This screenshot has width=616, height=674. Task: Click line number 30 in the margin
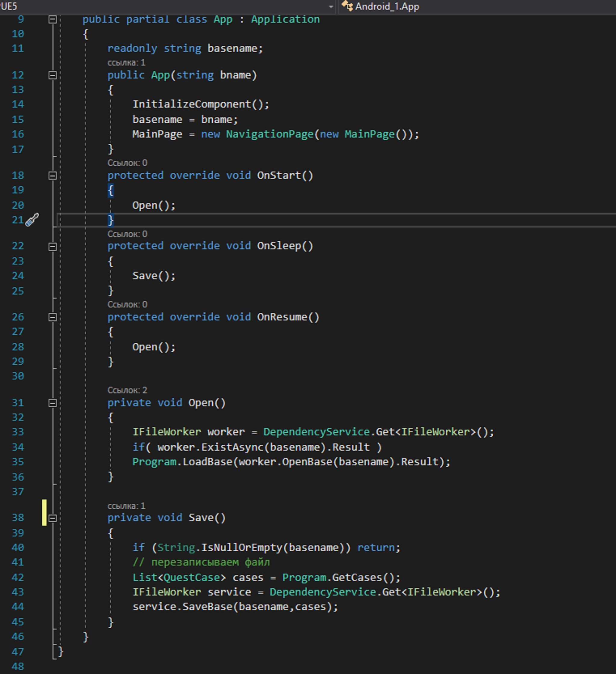tap(18, 376)
